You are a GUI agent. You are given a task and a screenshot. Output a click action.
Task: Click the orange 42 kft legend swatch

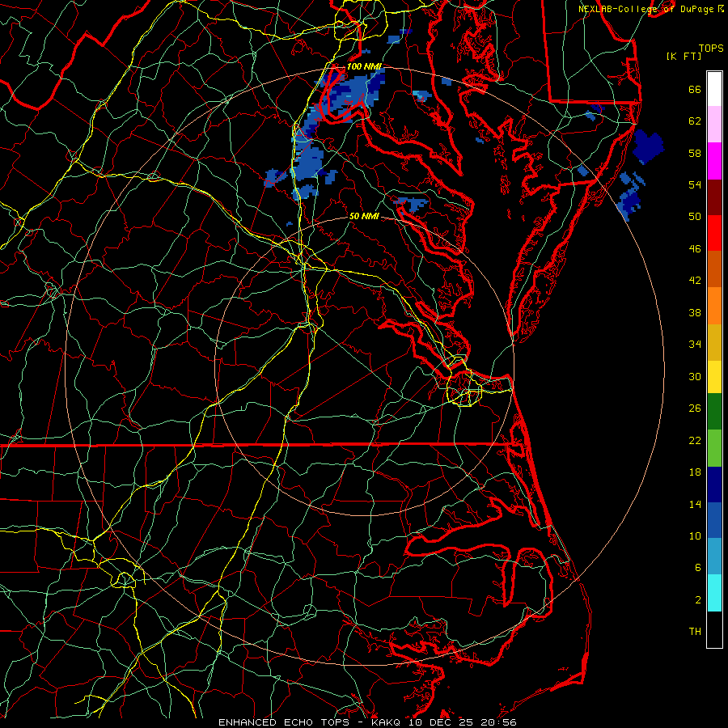coord(714,306)
